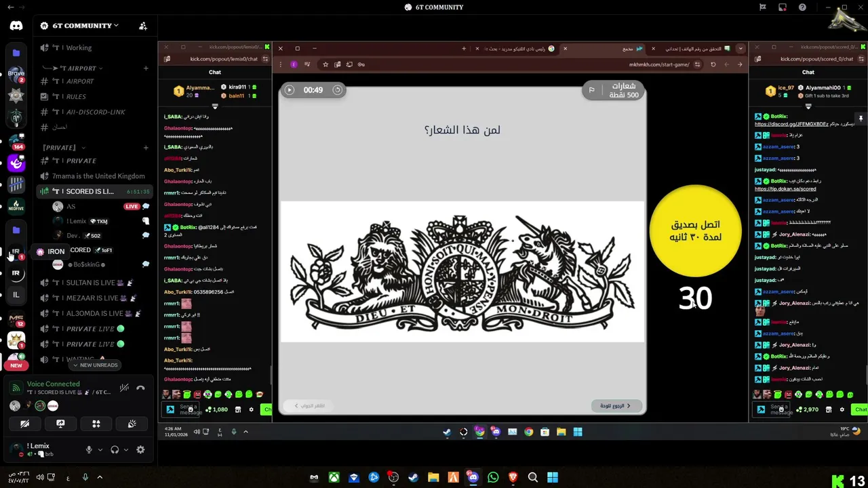Open the 2,970 points balance in the scored_0 chat
Image resolution: width=868 pixels, height=488 pixels.
pos(808,409)
